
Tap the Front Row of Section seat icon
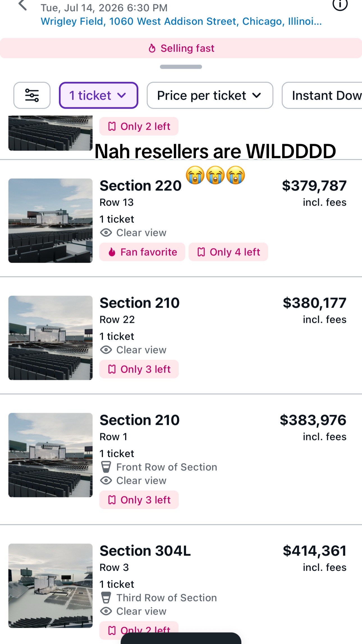pos(106,467)
